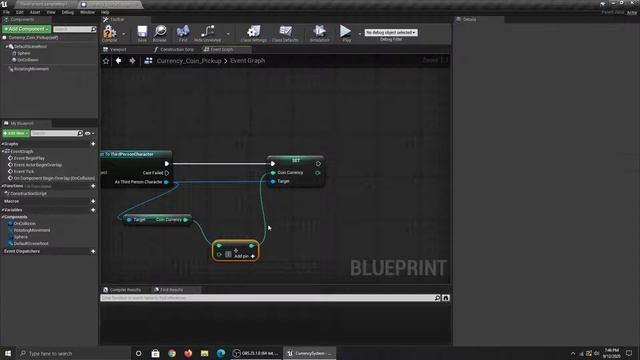Select Event ActorBeginOverlap in My Blueprint
This screenshot has height=360, width=640.
tap(38, 165)
